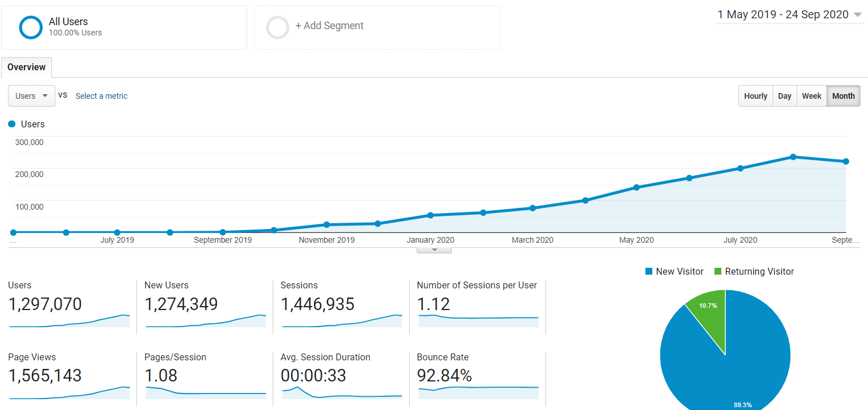Click the May 2020 data point on the chart
868x410 pixels.
(x=636, y=187)
